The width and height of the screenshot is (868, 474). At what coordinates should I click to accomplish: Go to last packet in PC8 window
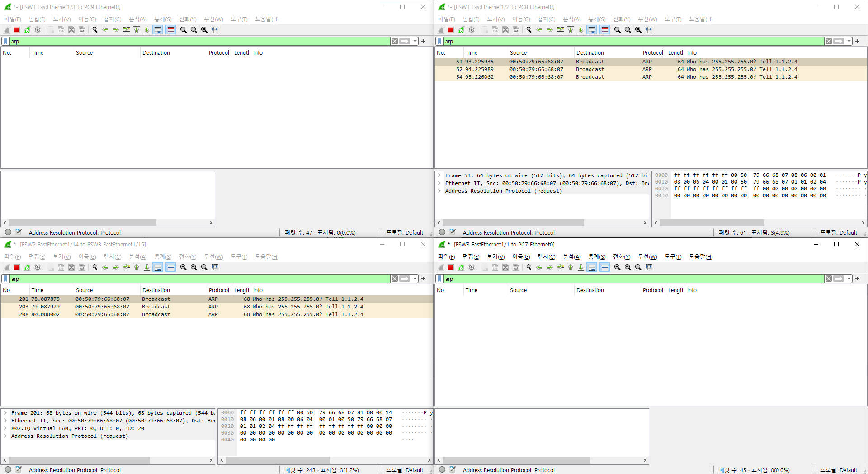(581, 30)
